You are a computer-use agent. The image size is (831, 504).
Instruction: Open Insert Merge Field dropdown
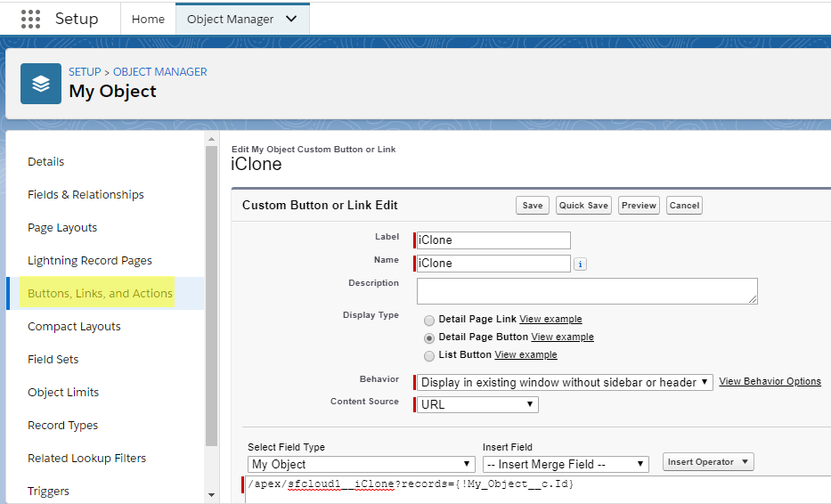tap(566, 464)
